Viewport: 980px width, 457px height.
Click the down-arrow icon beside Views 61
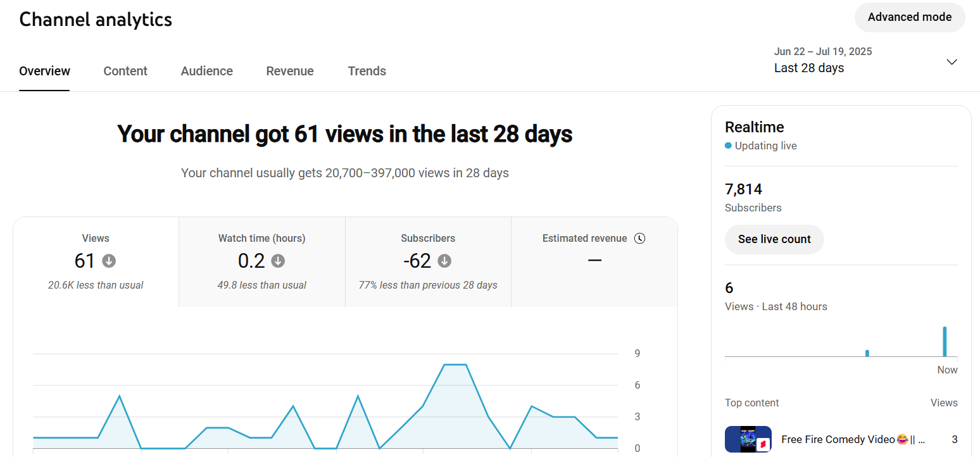(109, 261)
